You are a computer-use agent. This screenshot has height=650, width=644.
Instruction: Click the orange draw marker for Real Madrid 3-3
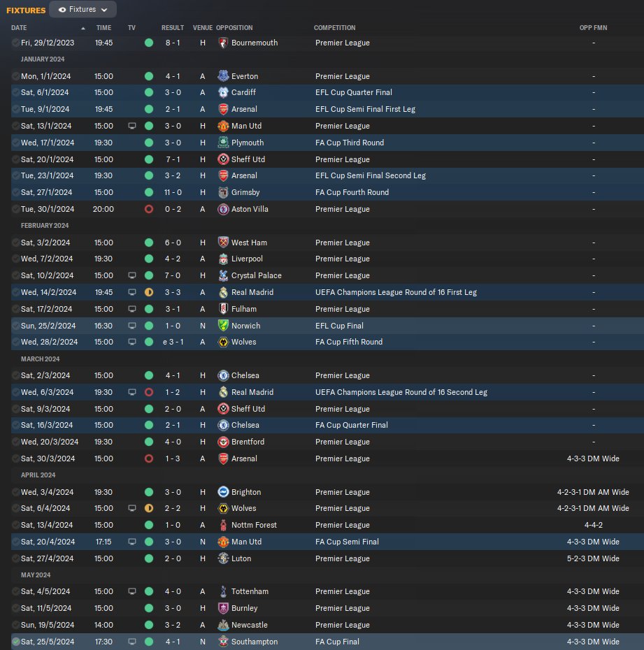point(149,292)
